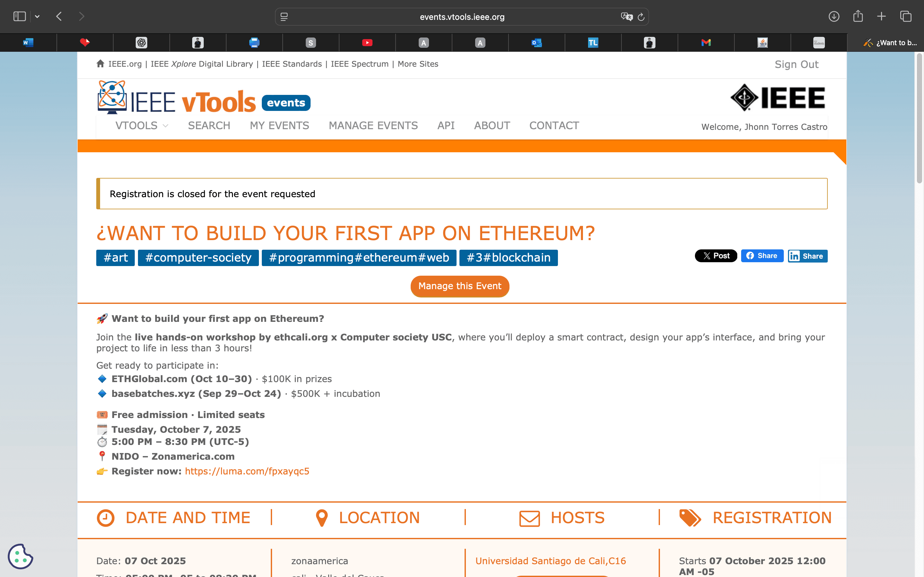924x577 pixels.
Task: Open cookie preferences icon
Action: click(x=20, y=556)
